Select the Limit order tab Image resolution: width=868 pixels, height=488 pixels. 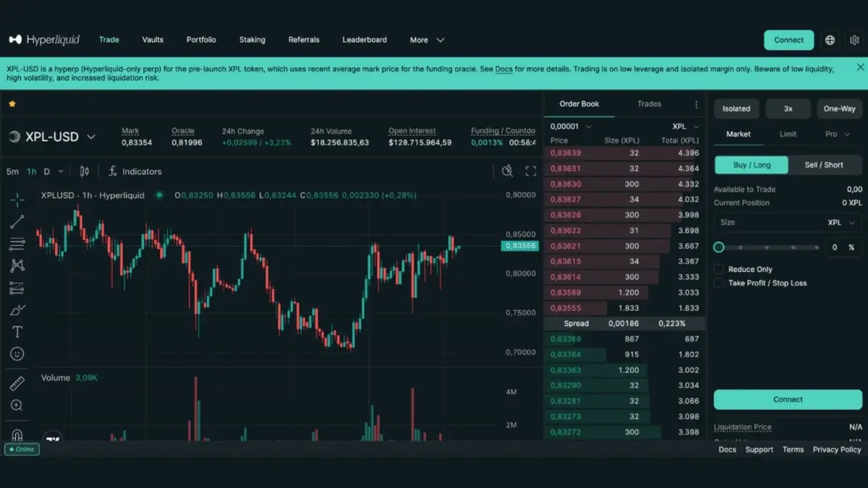pos(788,134)
